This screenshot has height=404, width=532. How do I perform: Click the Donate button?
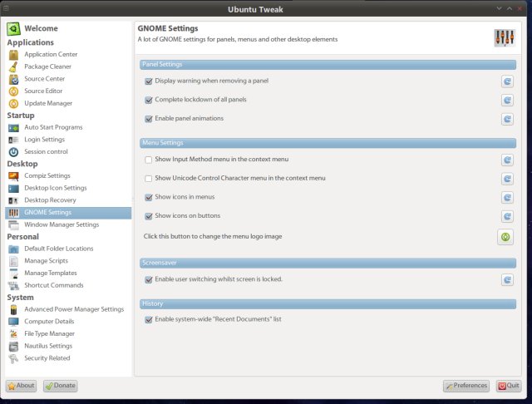pyautogui.click(x=60, y=386)
